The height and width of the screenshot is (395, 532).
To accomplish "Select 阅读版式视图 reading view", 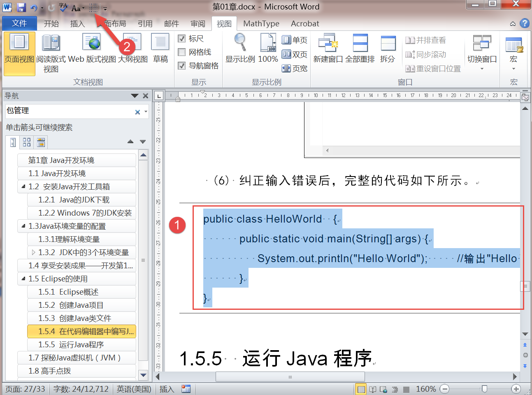I will pyautogui.click(x=51, y=53).
